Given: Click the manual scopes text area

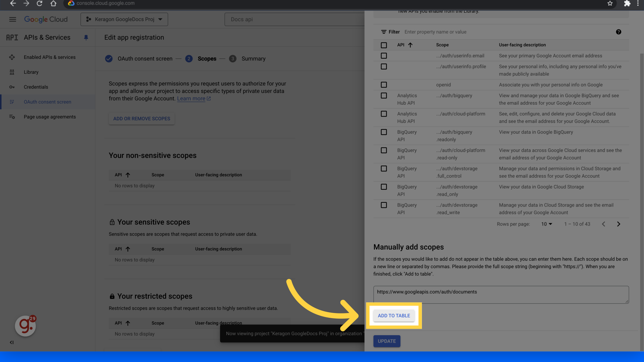Looking at the screenshot, I should (501, 295).
